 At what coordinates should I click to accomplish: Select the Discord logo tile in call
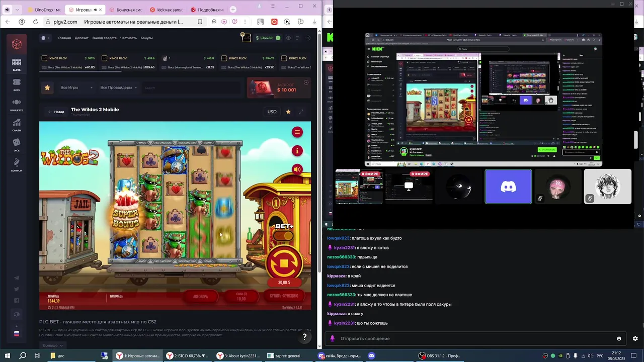tap(508, 187)
